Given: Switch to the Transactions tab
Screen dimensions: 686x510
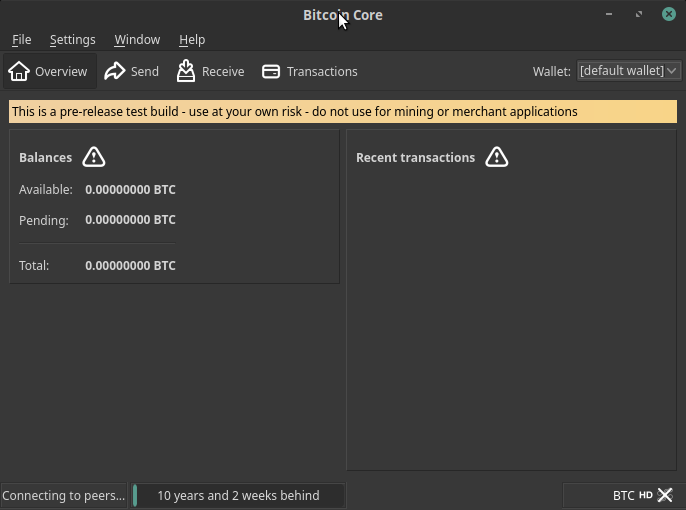Looking at the screenshot, I should click(x=310, y=71).
